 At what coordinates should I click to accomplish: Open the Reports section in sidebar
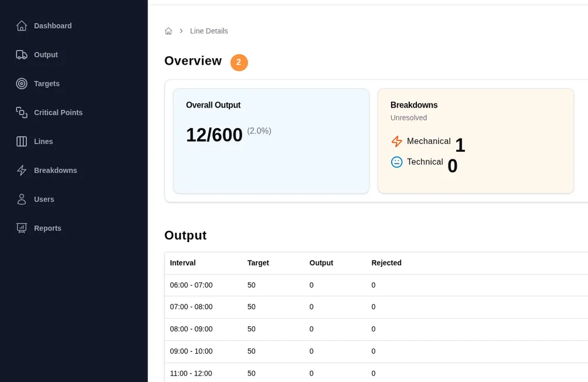(x=48, y=227)
